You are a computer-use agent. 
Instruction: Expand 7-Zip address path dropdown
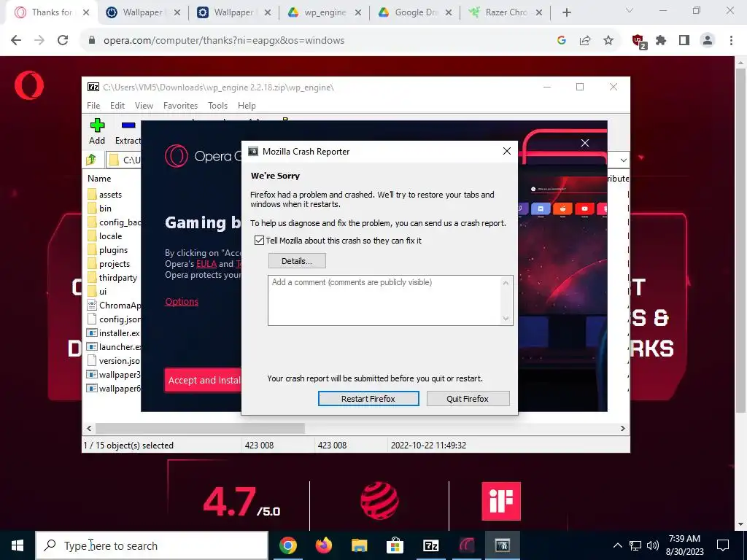(x=623, y=160)
